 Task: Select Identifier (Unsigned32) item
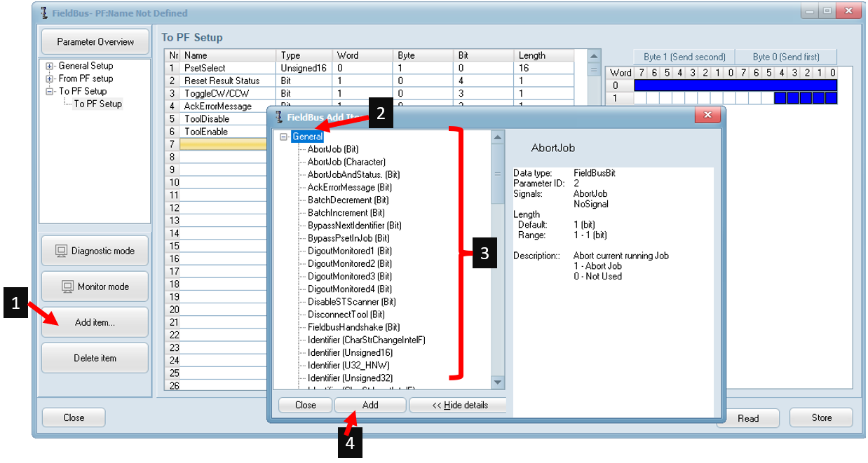pos(350,378)
